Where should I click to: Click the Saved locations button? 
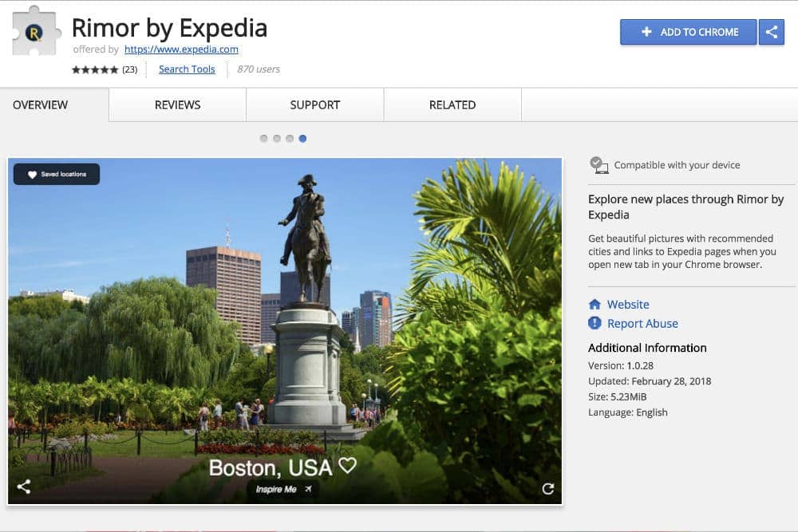[57, 174]
